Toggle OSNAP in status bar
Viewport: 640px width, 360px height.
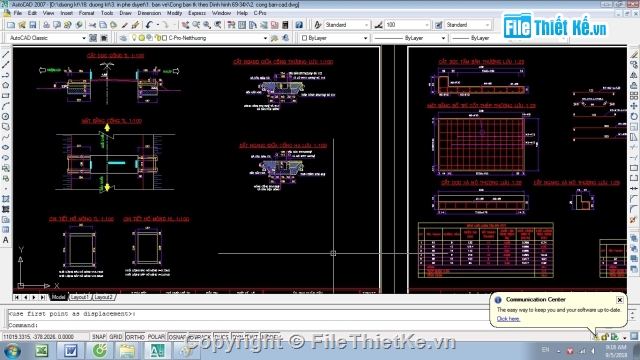pyautogui.click(x=177, y=337)
